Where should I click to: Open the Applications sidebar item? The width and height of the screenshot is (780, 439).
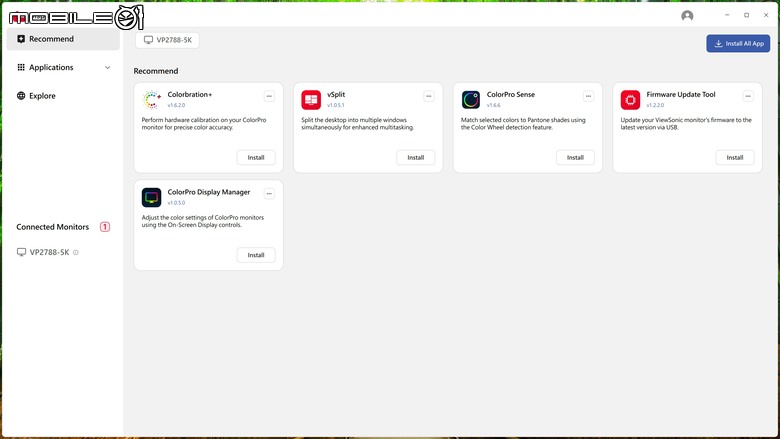click(63, 67)
